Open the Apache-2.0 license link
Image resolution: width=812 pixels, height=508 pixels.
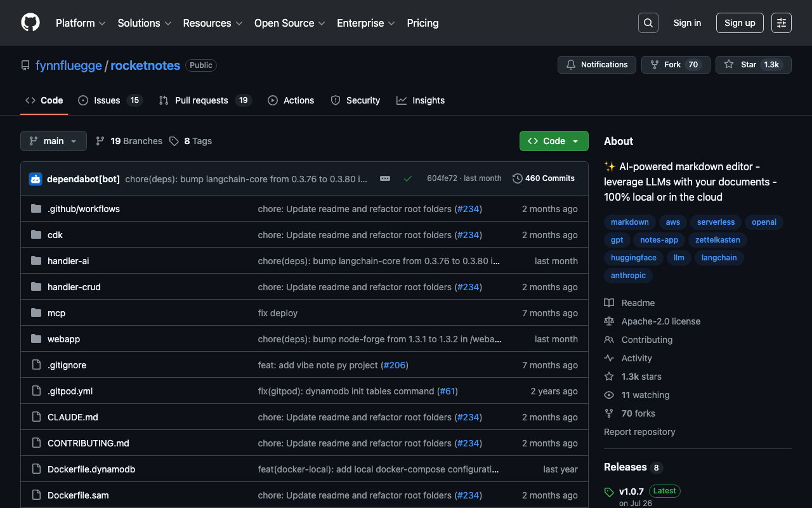tap(660, 321)
